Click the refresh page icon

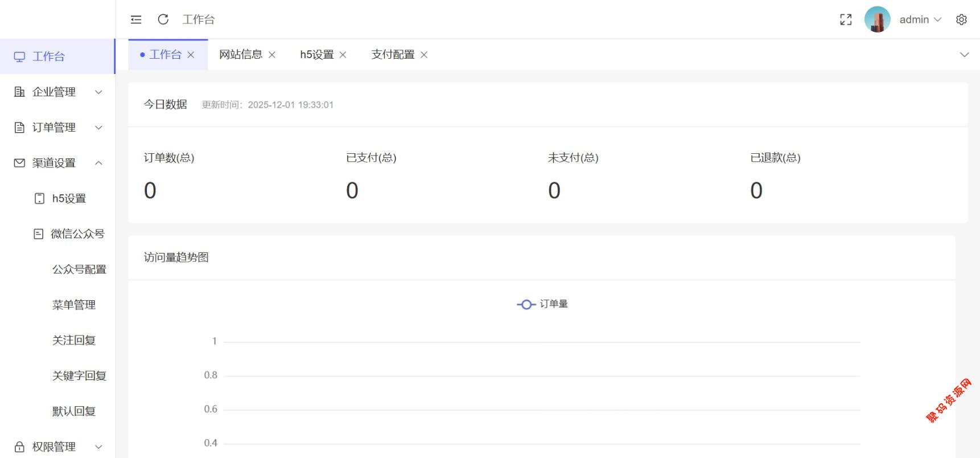coord(163,19)
